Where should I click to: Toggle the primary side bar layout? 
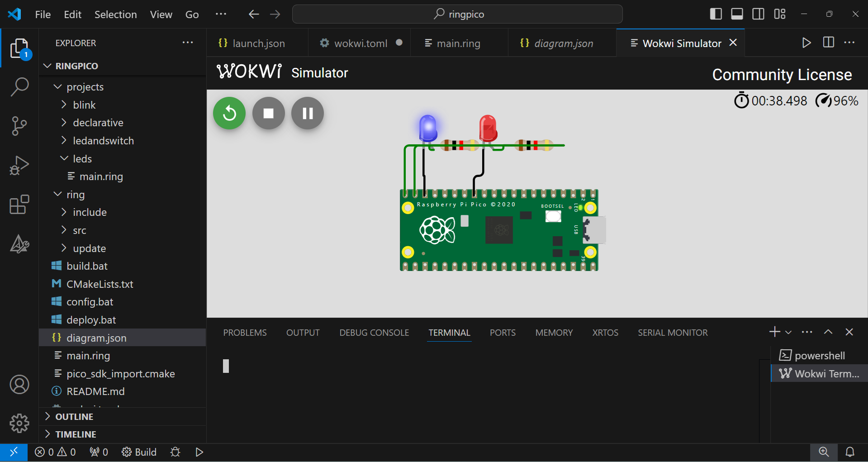tap(716, 14)
